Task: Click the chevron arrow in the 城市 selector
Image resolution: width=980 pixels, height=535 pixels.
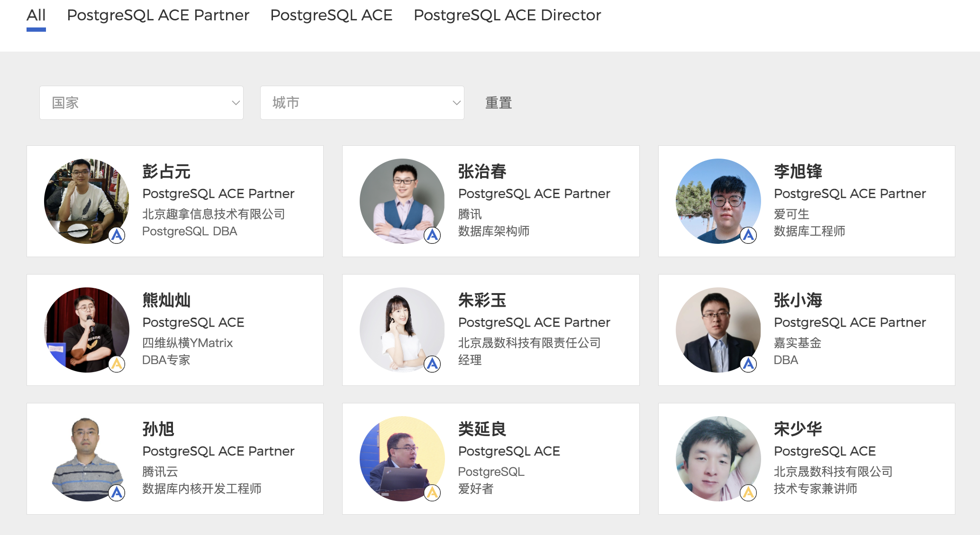Action: point(456,103)
